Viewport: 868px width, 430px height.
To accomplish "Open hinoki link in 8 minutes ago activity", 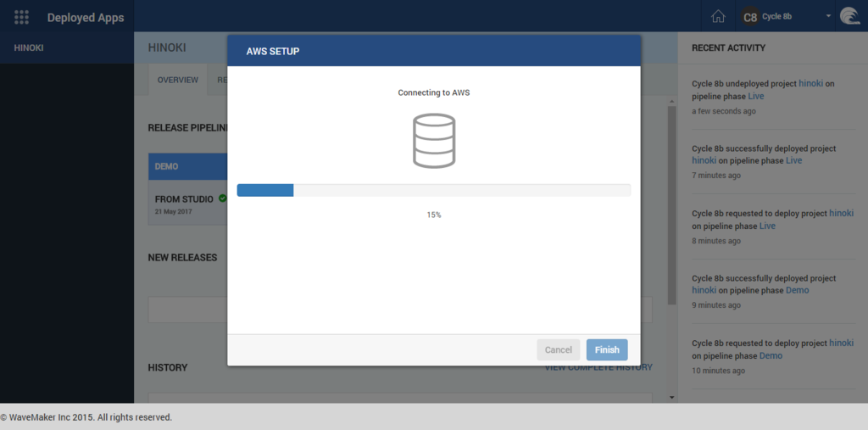I will click(841, 214).
